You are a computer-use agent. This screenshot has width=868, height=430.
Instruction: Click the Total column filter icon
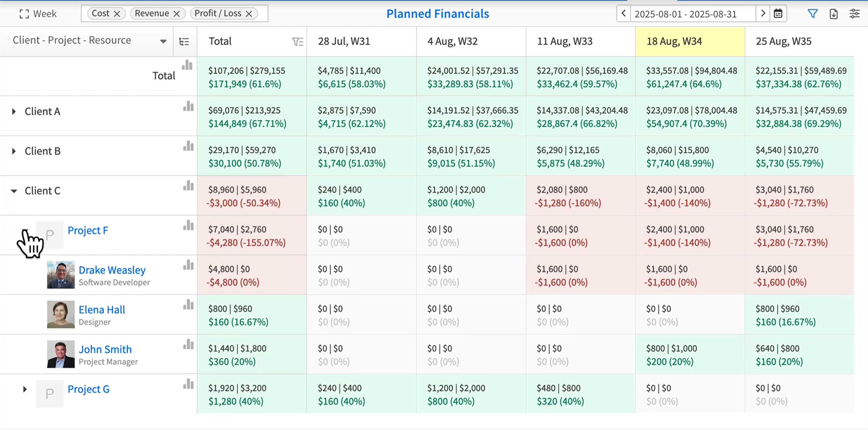pos(297,42)
